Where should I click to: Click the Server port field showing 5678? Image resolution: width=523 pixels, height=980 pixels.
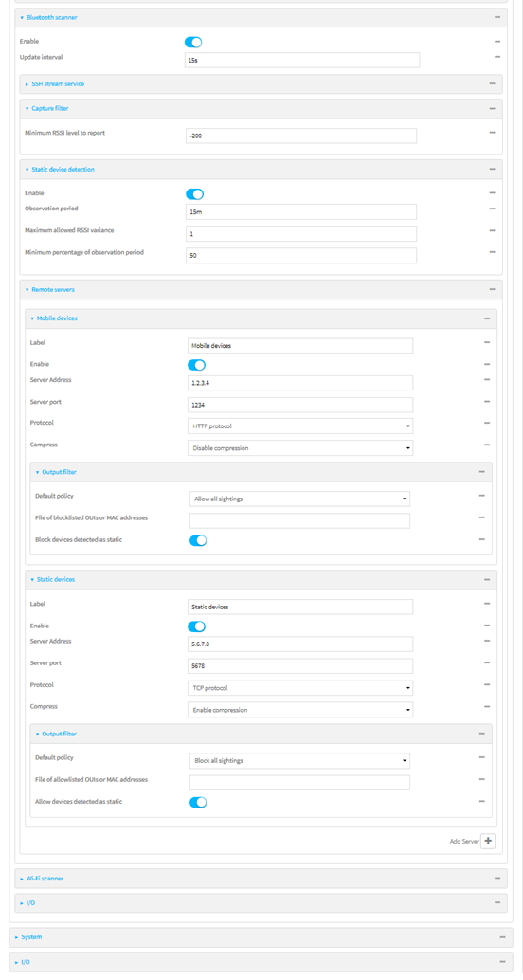pos(300,666)
